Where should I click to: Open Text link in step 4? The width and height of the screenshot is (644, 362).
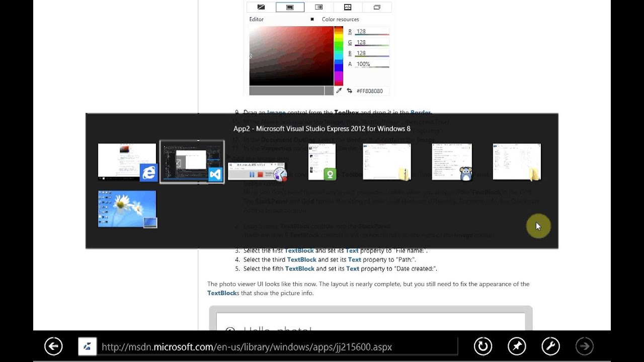[x=354, y=259]
